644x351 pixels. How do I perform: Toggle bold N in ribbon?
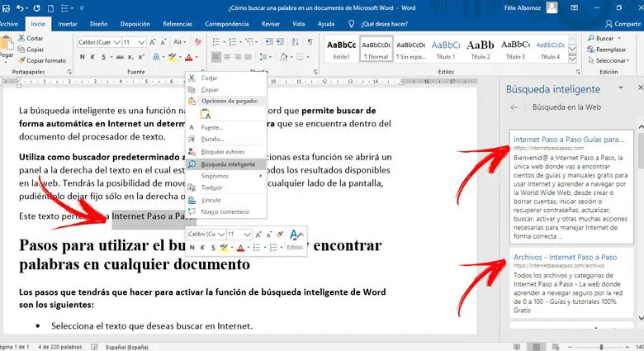(x=82, y=57)
